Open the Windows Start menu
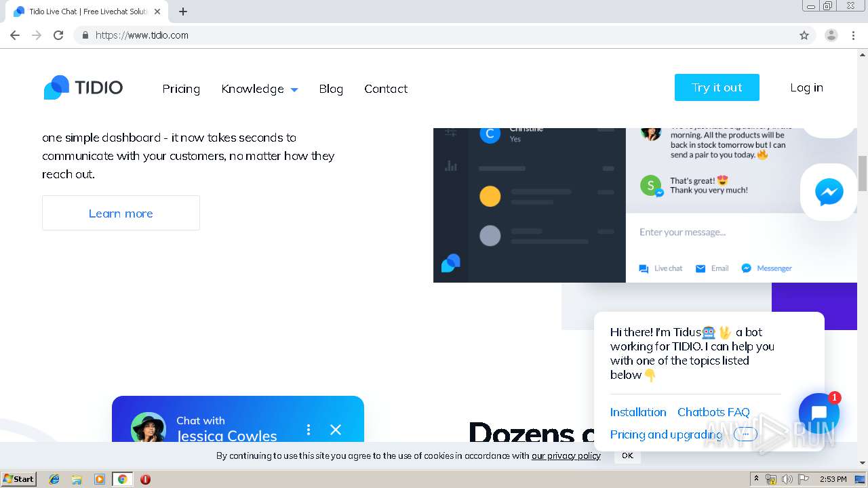 (19, 479)
